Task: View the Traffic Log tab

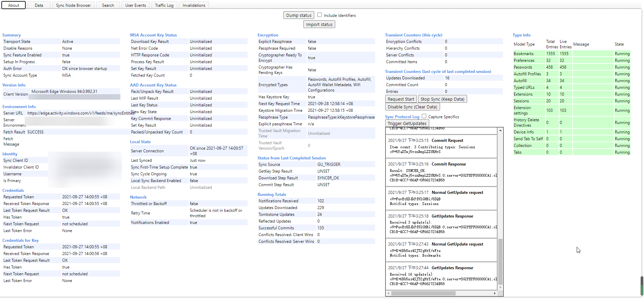Action: point(164,5)
